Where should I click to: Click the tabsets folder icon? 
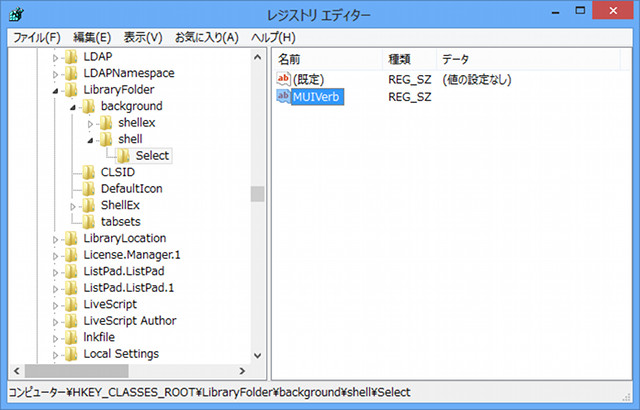coord(89,222)
